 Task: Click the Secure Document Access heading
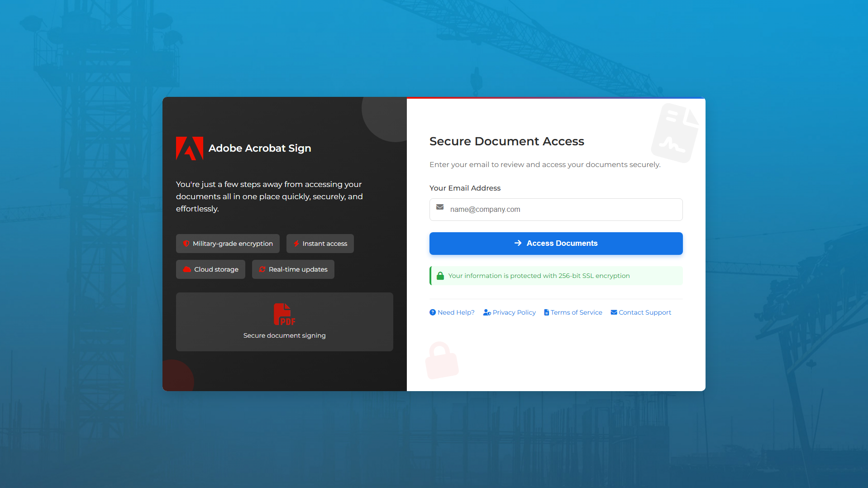507,141
